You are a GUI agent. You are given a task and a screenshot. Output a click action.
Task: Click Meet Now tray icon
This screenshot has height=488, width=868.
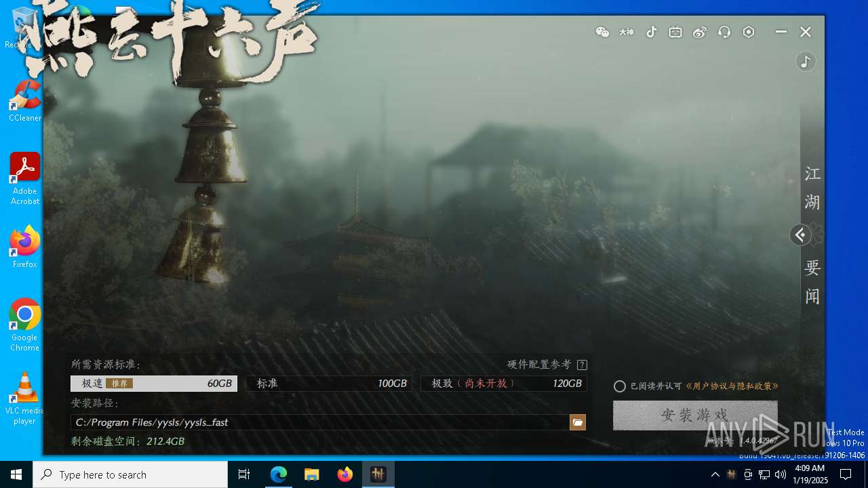748,474
